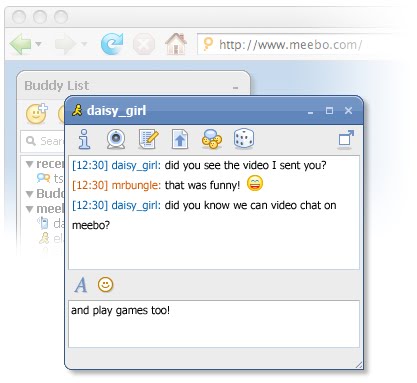
Task: Open the emoticon picker smiley
Action: pyautogui.click(x=105, y=285)
